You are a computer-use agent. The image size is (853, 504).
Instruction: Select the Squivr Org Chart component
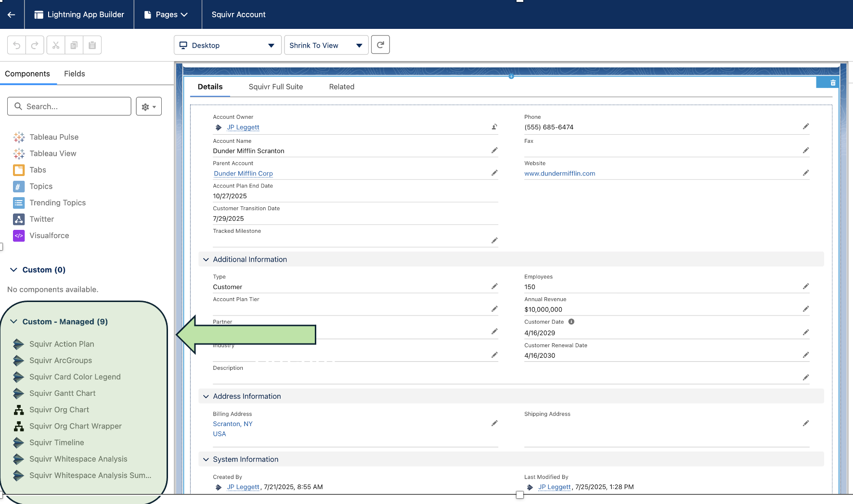(59, 409)
